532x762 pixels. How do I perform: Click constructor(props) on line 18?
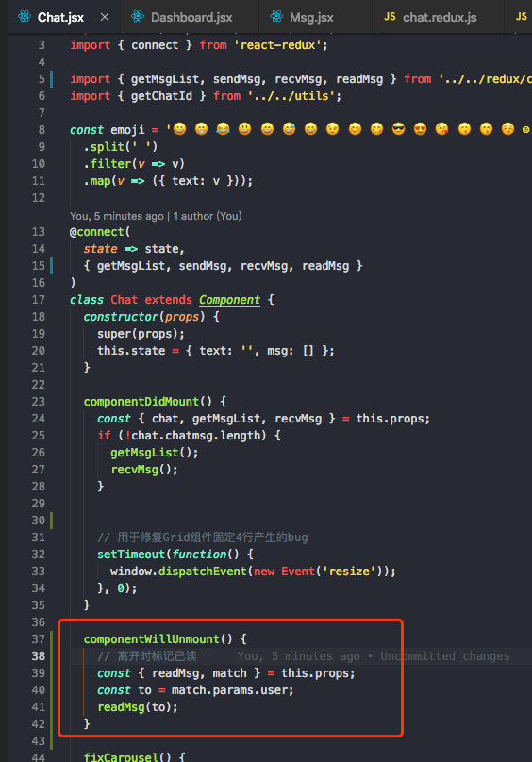[144, 316]
